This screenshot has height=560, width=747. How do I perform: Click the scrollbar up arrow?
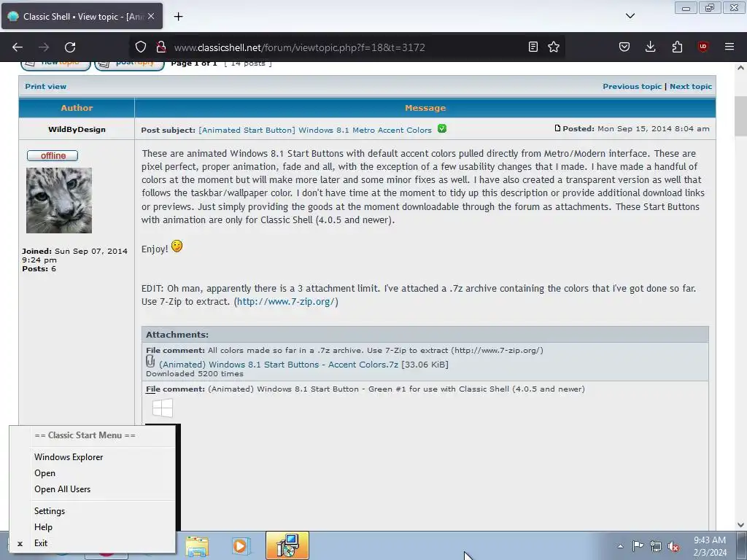[741, 68]
